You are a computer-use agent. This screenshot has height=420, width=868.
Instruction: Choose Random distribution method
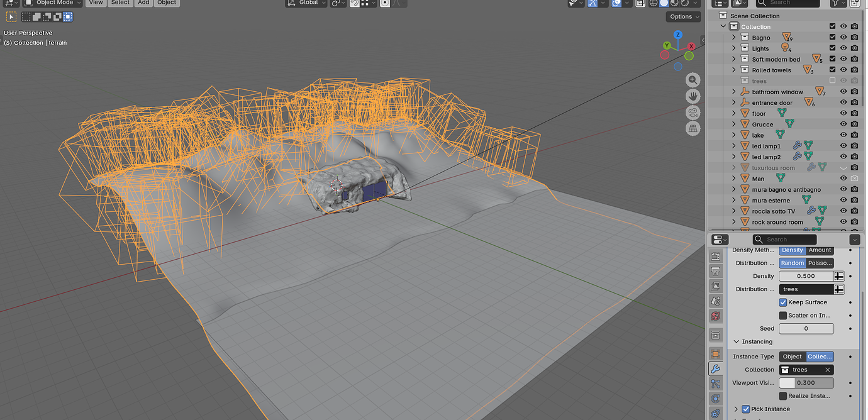(x=793, y=263)
